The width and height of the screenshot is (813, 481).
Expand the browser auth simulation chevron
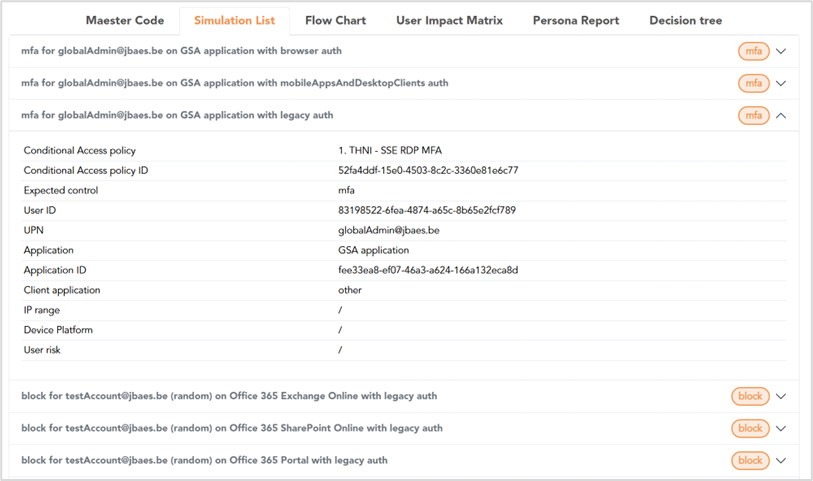(x=781, y=51)
